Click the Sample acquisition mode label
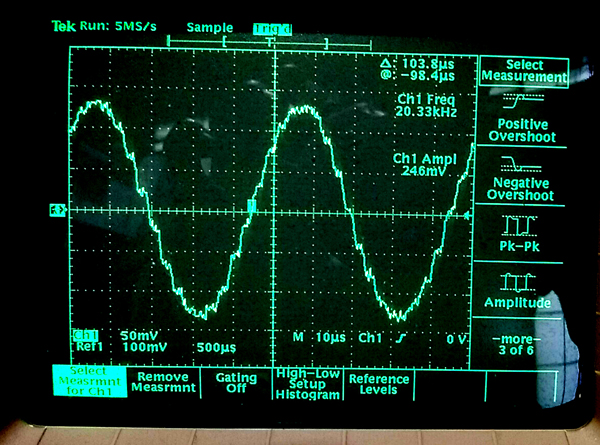Image resolution: width=600 pixels, height=445 pixels. [x=210, y=28]
